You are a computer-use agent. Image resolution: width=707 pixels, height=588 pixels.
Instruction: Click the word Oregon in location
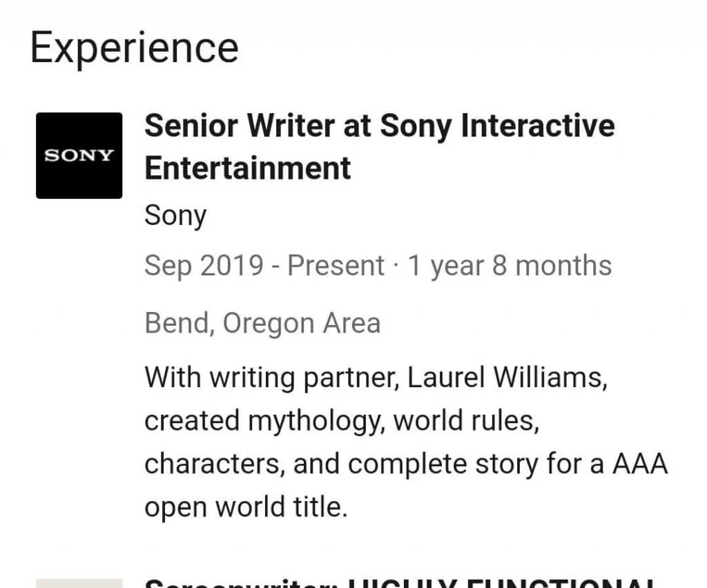coord(269,324)
